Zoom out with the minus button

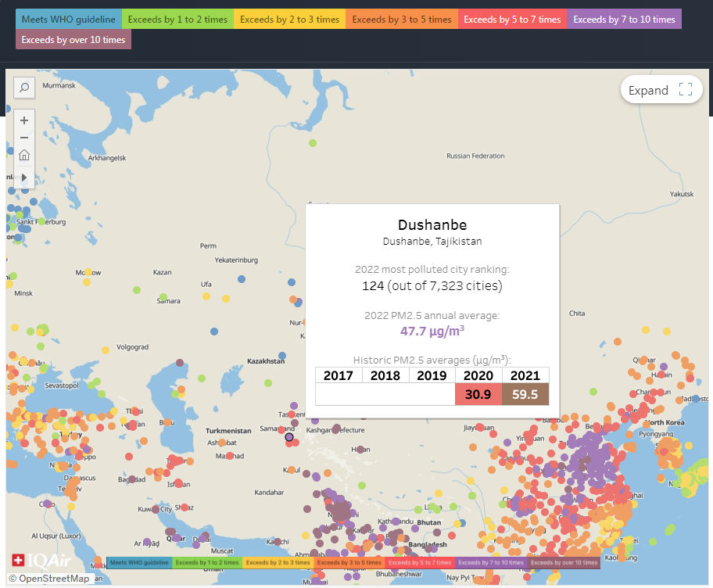point(24,138)
